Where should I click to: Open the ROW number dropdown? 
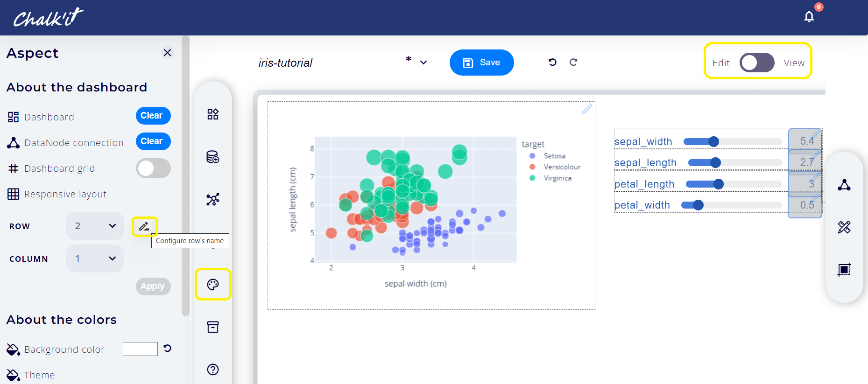tap(95, 226)
